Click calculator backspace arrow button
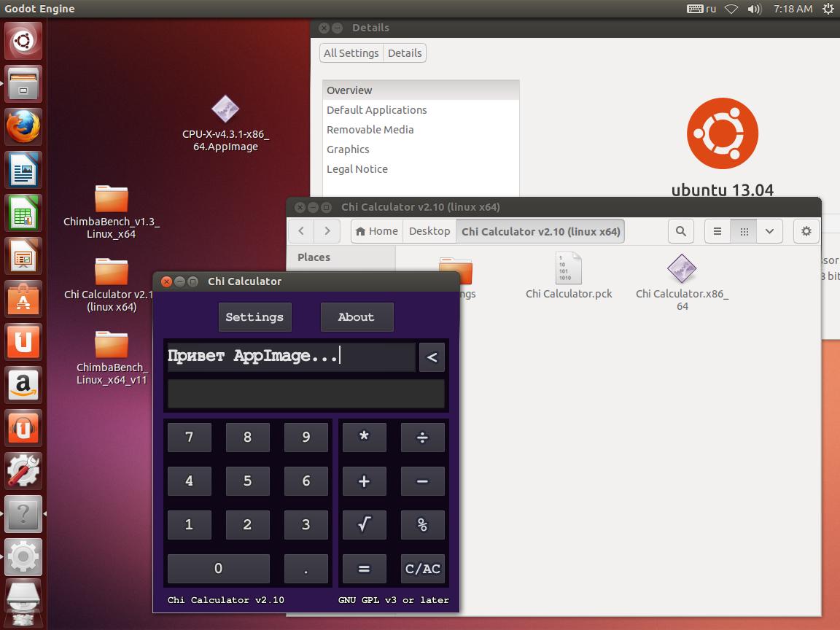 click(432, 357)
